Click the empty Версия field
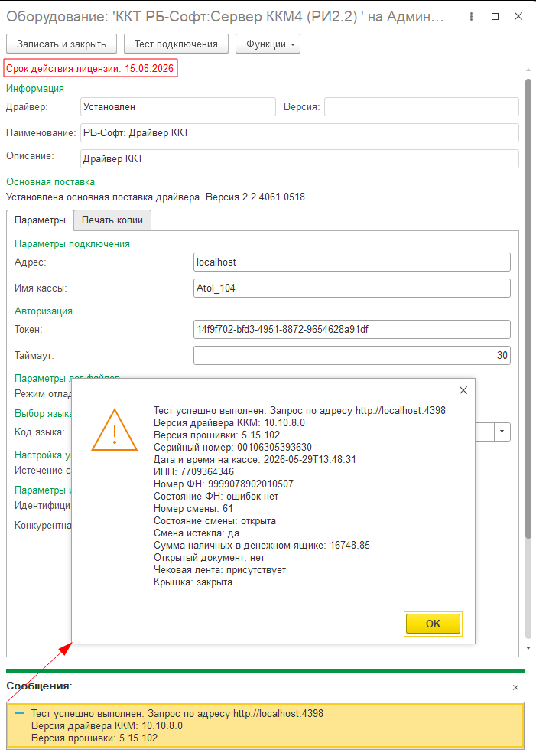The width and height of the screenshot is (536, 756). coord(421,106)
